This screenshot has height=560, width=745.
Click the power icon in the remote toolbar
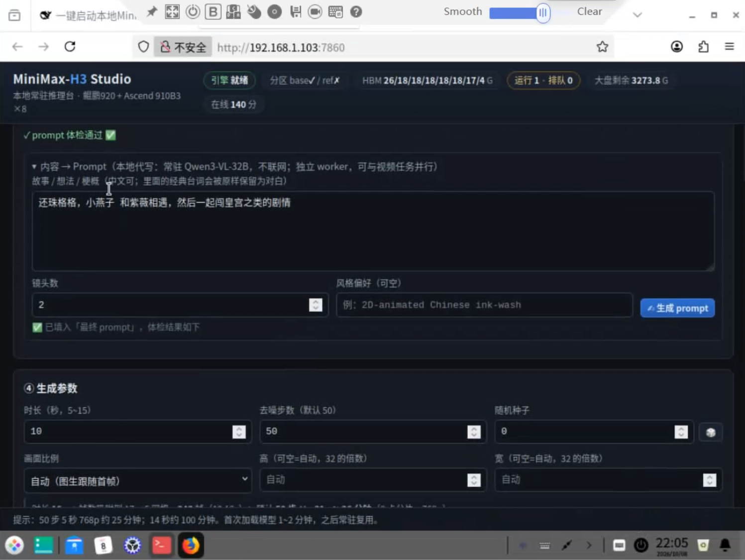coord(193,11)
